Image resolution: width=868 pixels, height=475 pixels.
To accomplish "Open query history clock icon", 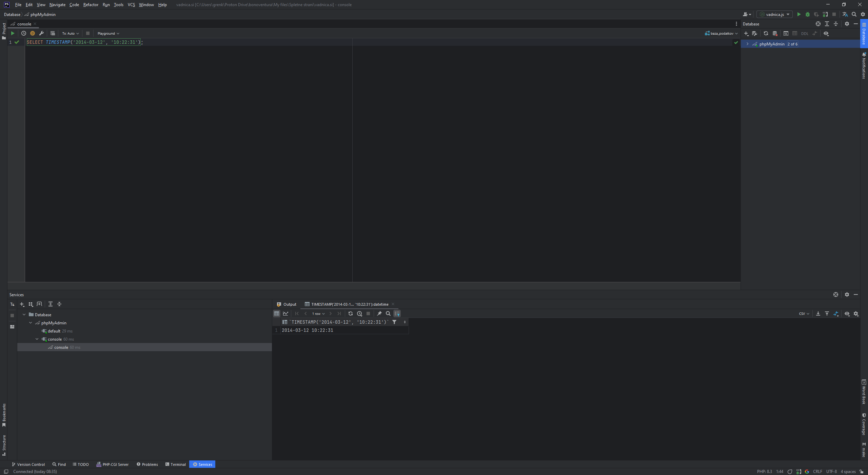I will [x=24, y=33].
